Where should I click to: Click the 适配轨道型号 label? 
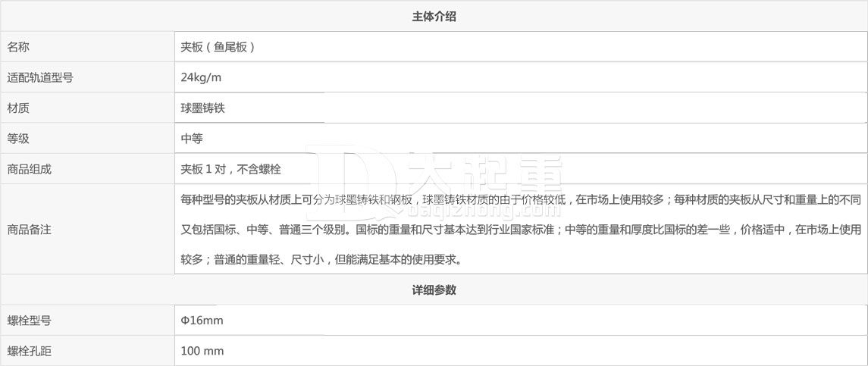click(40, 77)
